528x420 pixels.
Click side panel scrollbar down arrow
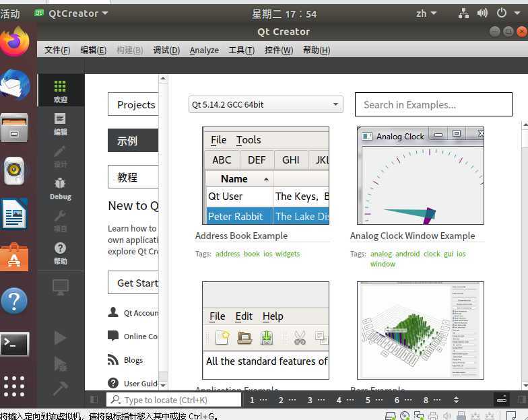[163, 385]
